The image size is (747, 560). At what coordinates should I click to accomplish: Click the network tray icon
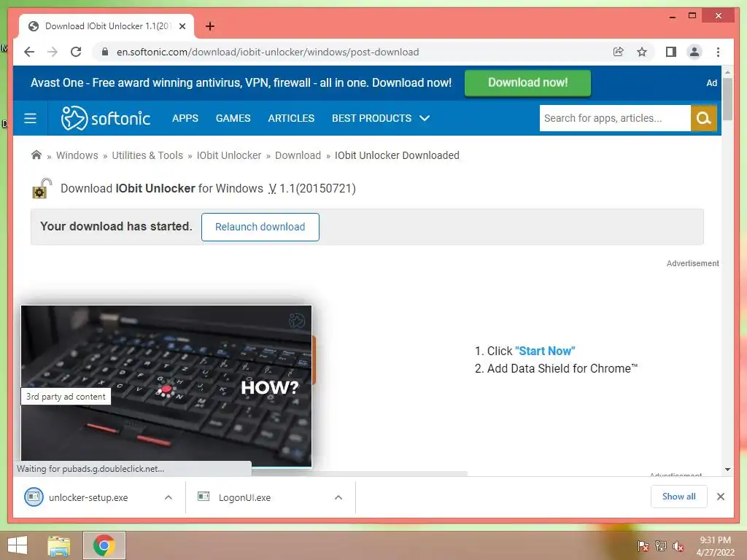click(661, 545)
